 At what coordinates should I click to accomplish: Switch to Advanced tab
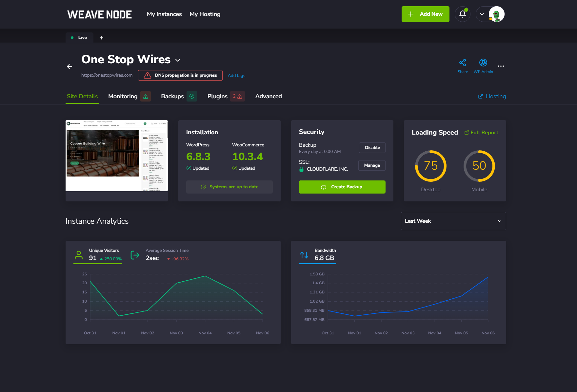(x=269, y=96)
